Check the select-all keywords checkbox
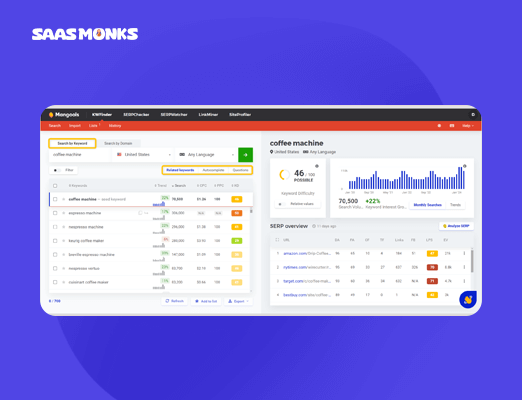This screenshot has width=522, height=400. pyautogui.click(x=55, y=186)
